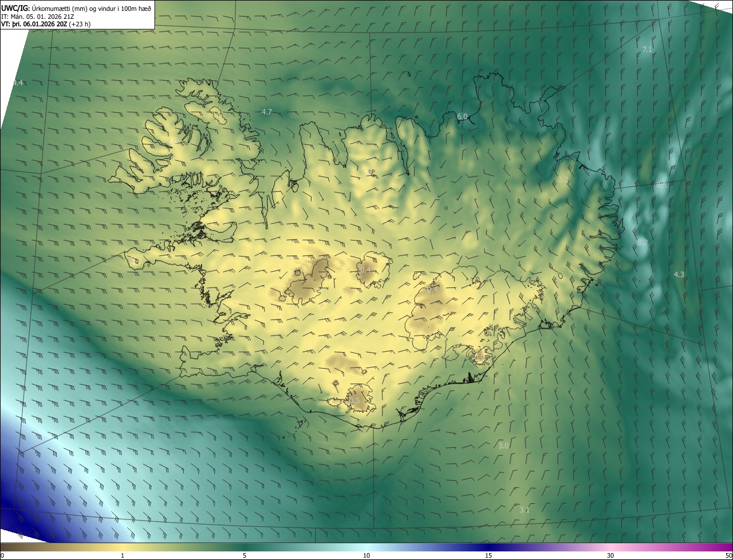Screen dimensions: 733x560
Task: Click the map value label "0.5" on the southern glacier
Action: pyautogui.click(x=354, y=401)
